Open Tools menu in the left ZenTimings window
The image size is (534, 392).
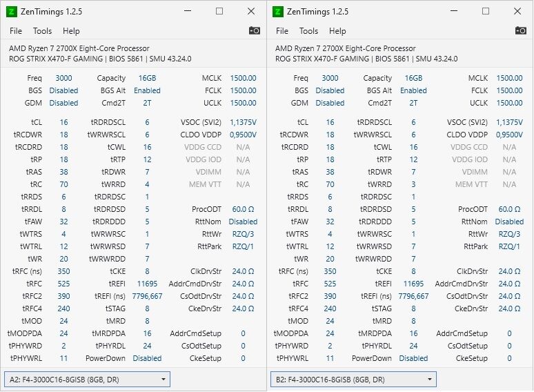pos(42,31)
